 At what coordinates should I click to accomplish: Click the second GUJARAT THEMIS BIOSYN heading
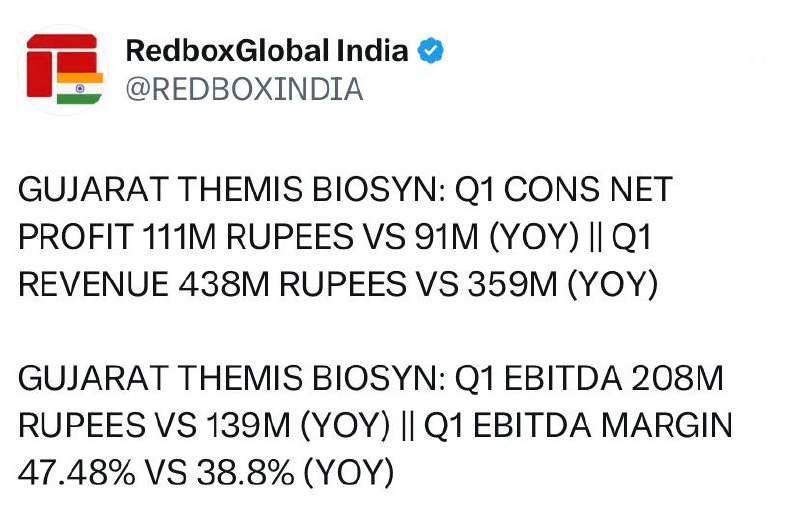(232, 378)
